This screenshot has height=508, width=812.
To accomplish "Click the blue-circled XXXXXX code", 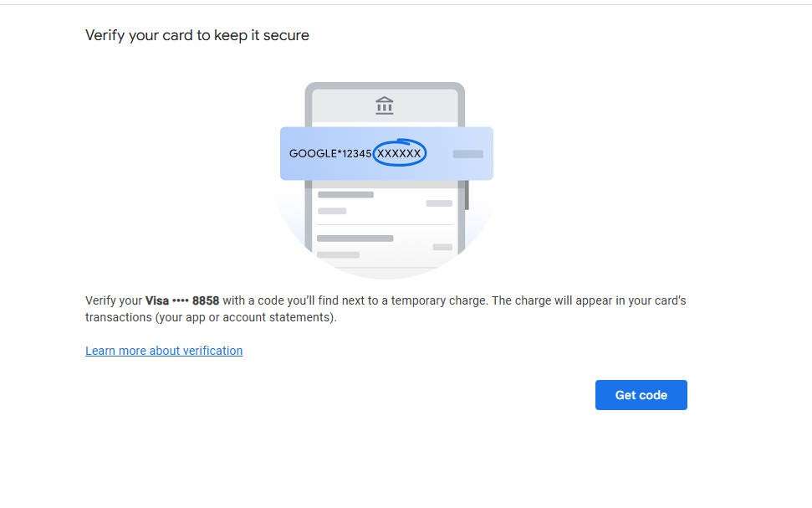I will point(399,153).
